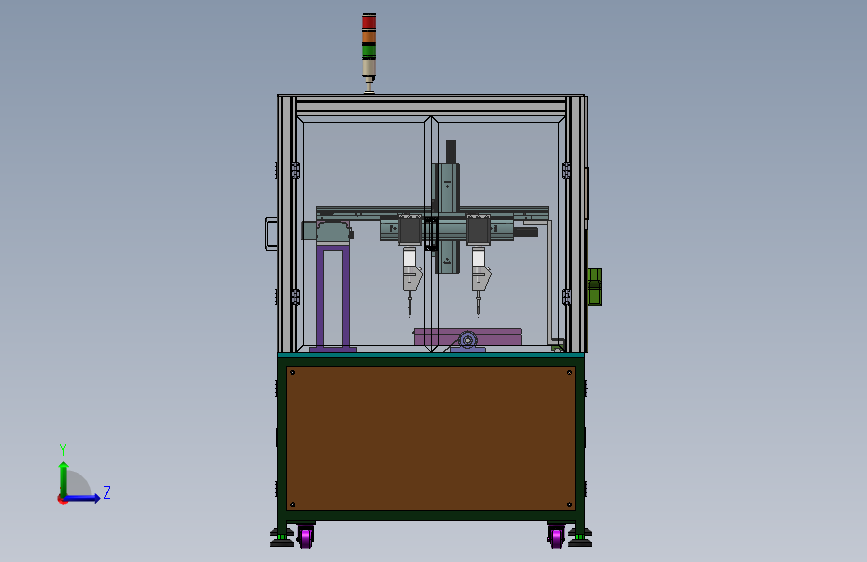Select the bottom-right screw on the brown panel
Viewport: 867px width, 562px height.
point(570,504)
